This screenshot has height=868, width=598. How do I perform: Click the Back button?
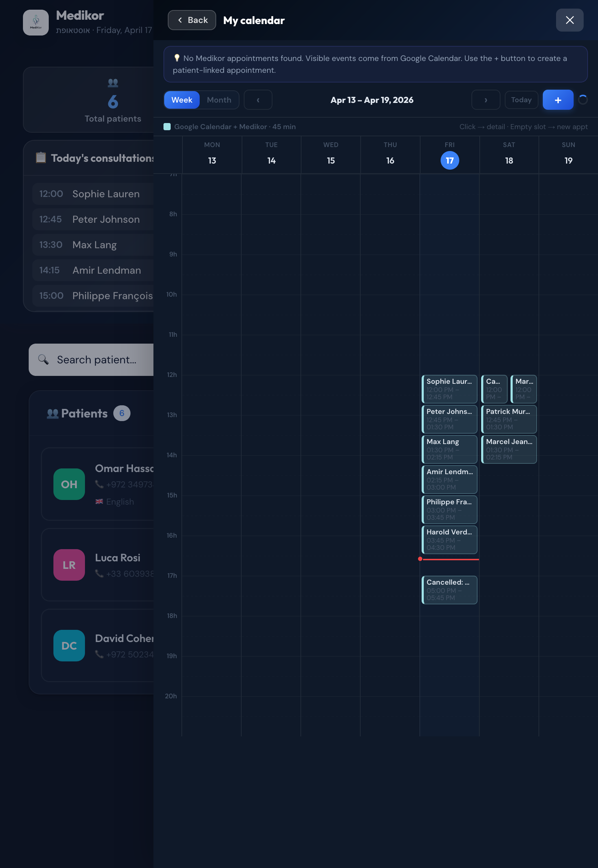[192, 20]
